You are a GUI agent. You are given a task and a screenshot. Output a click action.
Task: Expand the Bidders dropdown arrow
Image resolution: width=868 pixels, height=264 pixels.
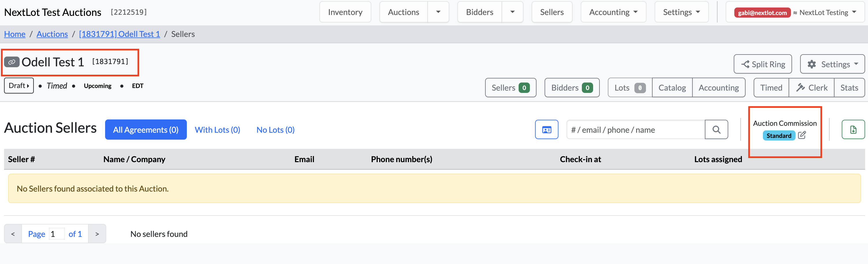pos(512,12)
